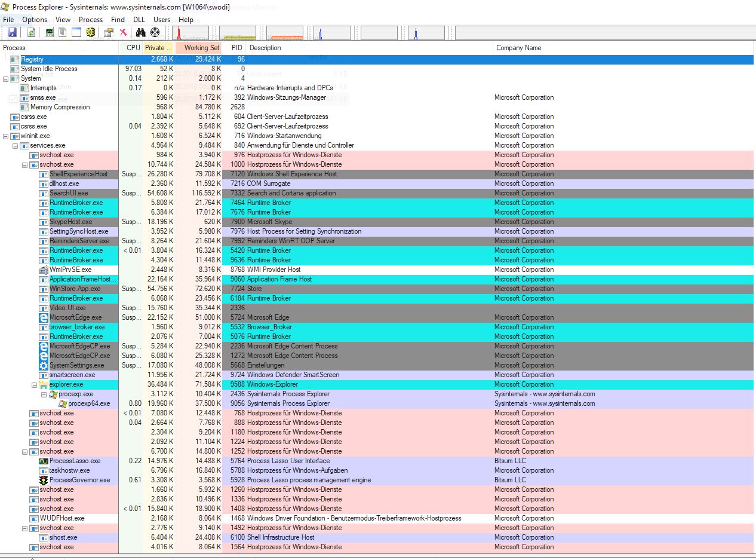The image size is (756, 560).
Task: Select the smss.exe process row
Action: click(x=378, y=97)
